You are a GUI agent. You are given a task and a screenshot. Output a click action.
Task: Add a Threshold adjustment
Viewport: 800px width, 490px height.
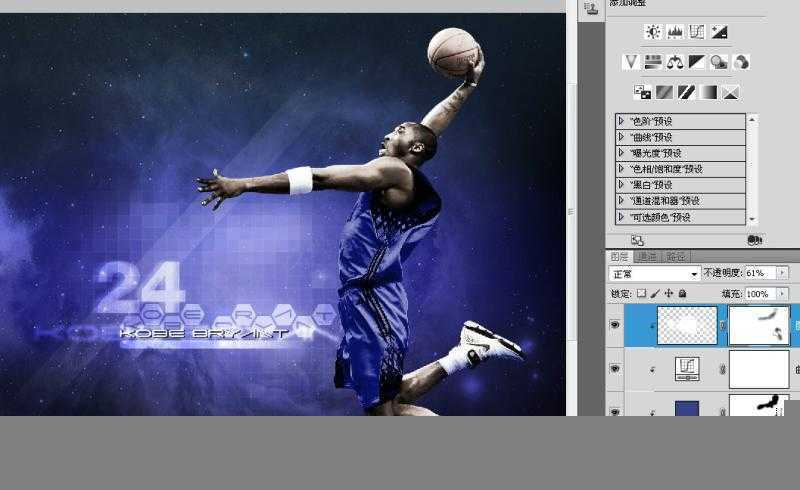pyautogui.click(x=686, y=92)
